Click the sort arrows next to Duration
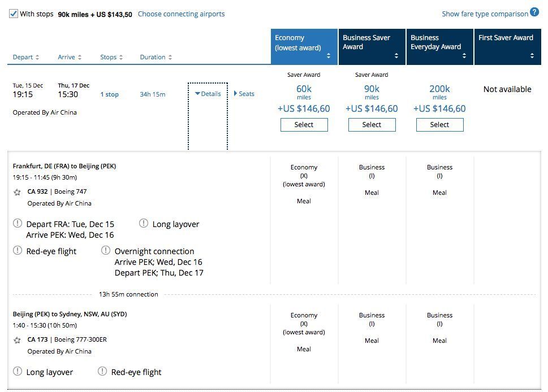The width and height of the screenshot is (548, 392). (x=170, y=57)
